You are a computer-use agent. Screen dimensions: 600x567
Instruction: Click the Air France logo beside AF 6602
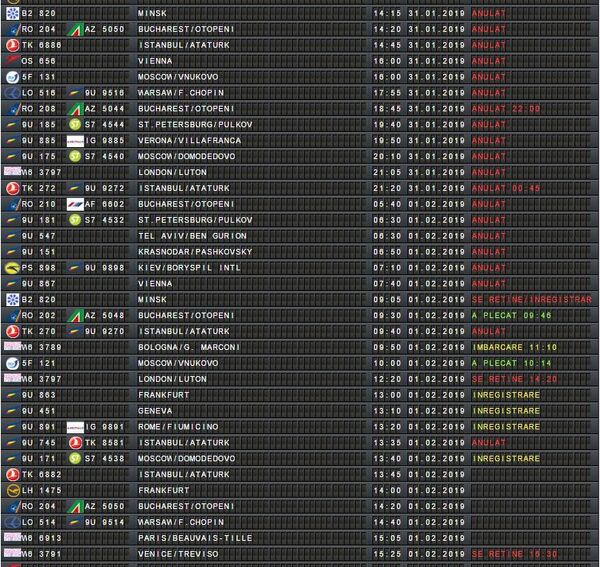[x=74, y=204]
